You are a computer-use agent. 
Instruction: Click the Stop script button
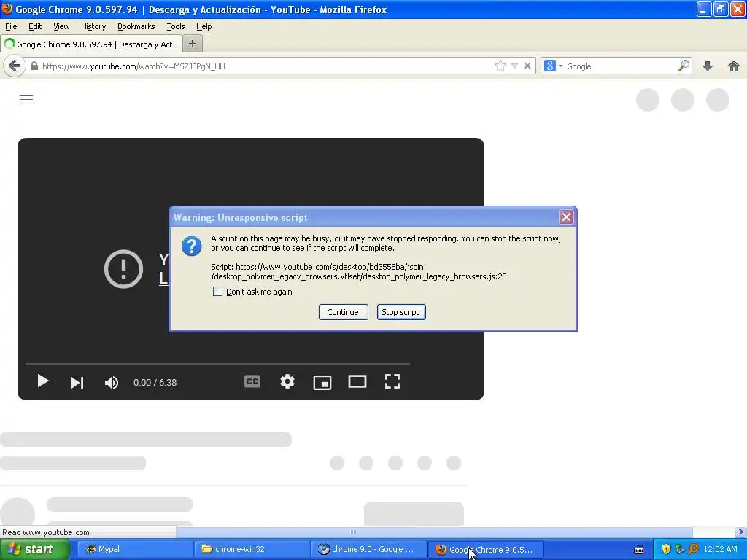point(401,312)
